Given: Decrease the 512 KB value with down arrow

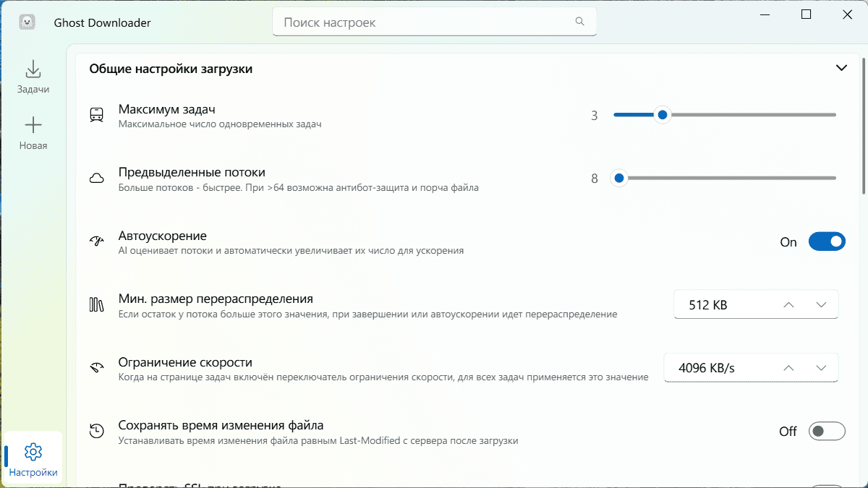Looking at the screenshot, I should tap(821, 304).
